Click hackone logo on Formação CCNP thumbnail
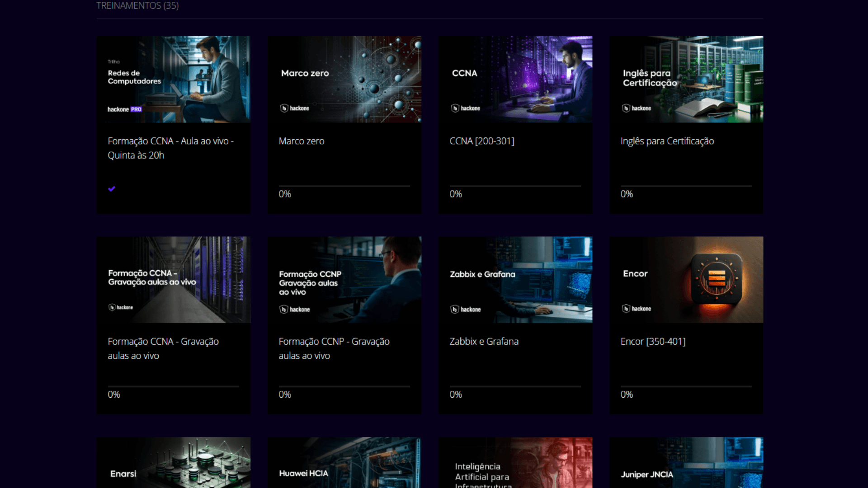The image size is (868, 488). coord(295,310)
